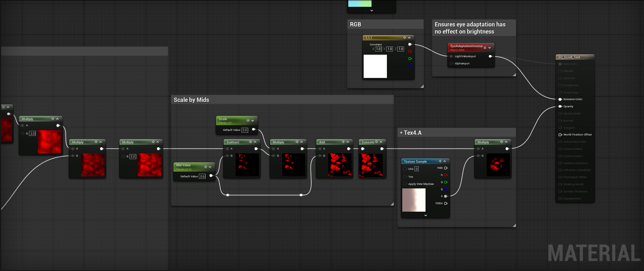Image resolution: width=644 pixels, height=271 pixels.
Task: Click the red R output pin on Texture Sample
Action: click(446, 175)
